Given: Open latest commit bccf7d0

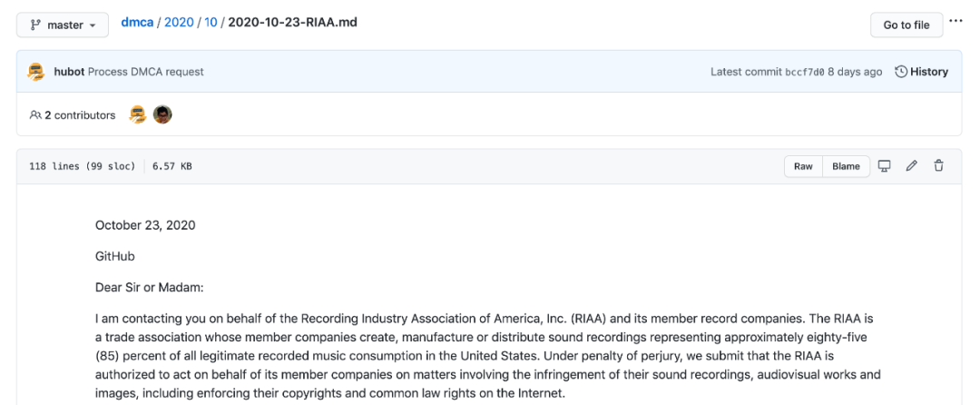Looking at the screenshot, I should [x=804, y=72].
